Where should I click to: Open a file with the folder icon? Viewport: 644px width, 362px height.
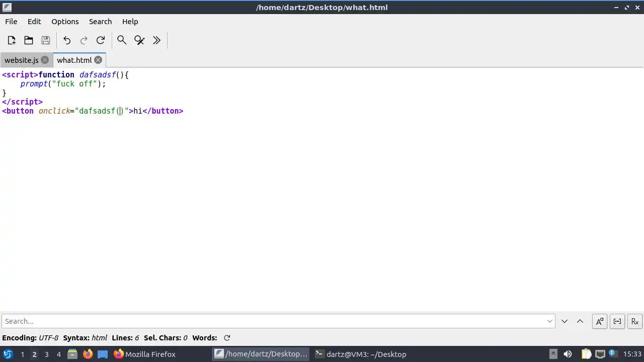click(29, 40)
